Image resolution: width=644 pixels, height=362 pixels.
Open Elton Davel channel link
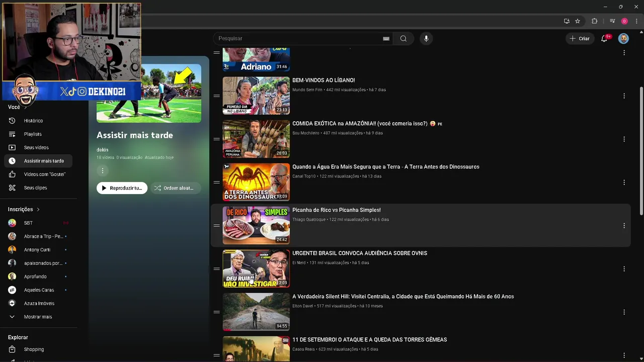(302, 306)
